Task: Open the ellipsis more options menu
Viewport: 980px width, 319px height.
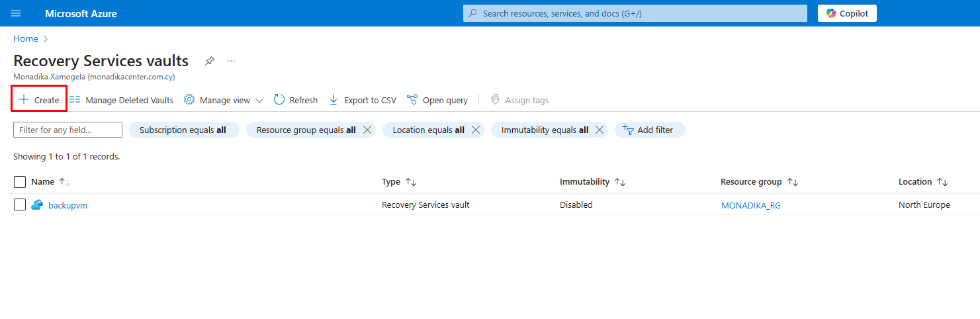Action: coord(231,61)
